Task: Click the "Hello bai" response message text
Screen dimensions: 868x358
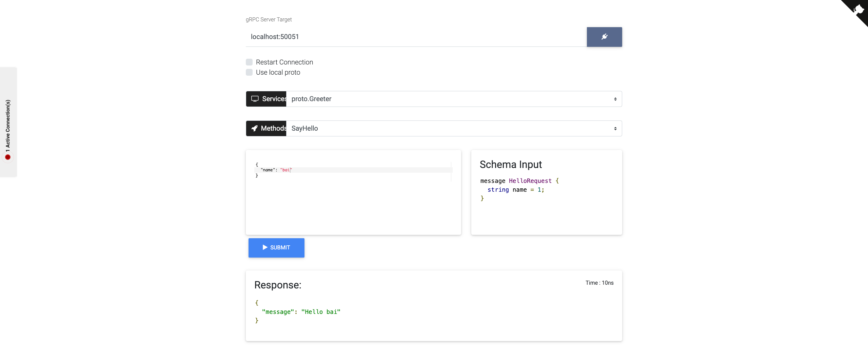Action: tap(320, 312)
